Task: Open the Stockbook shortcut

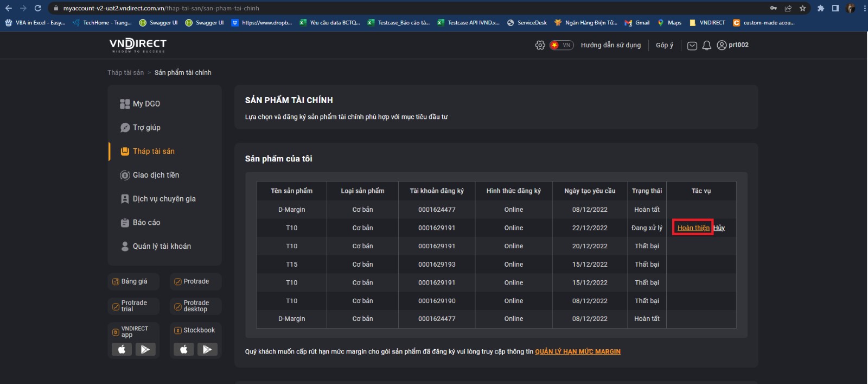Action: 195,330
